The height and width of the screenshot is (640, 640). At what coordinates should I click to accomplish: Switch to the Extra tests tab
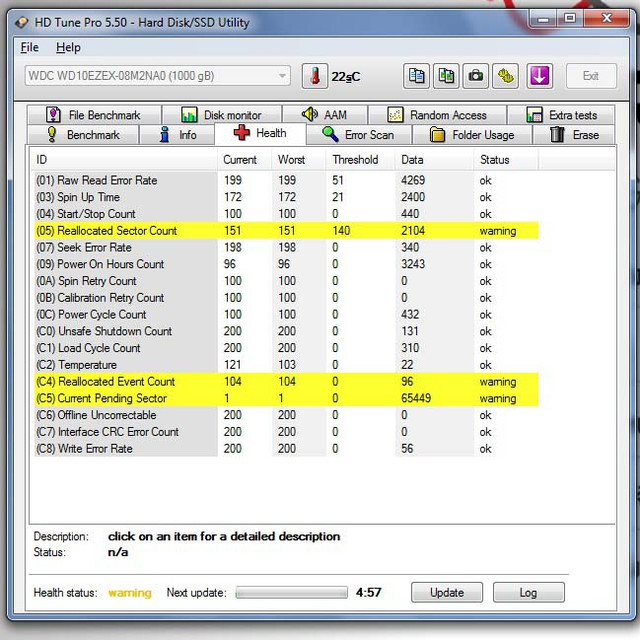[x=561, y=115]
